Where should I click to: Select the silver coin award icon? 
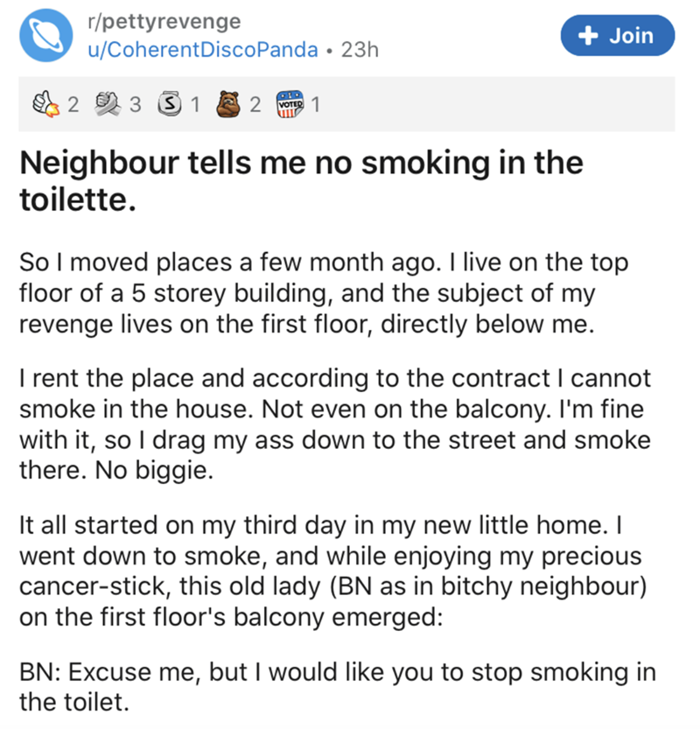(x=172, y=105)
